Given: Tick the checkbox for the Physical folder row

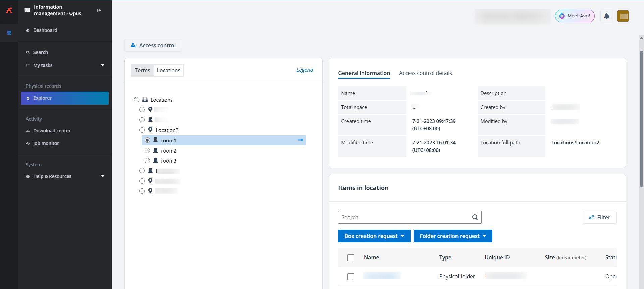Looking at the screenshot, I should pos(351,277).
